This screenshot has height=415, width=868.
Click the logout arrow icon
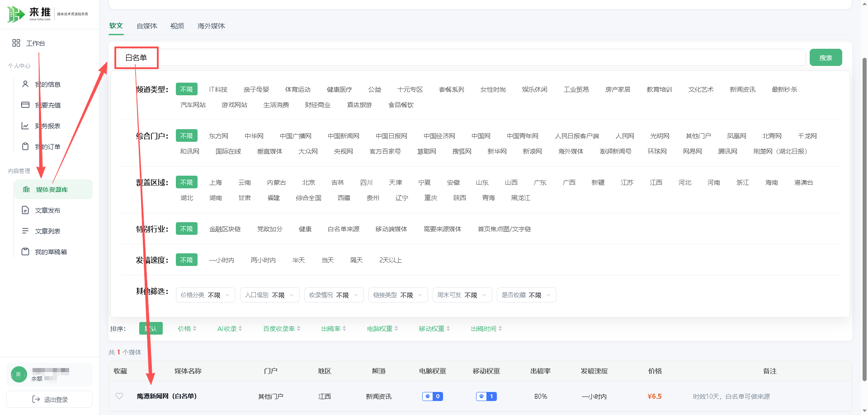point(36,399)
